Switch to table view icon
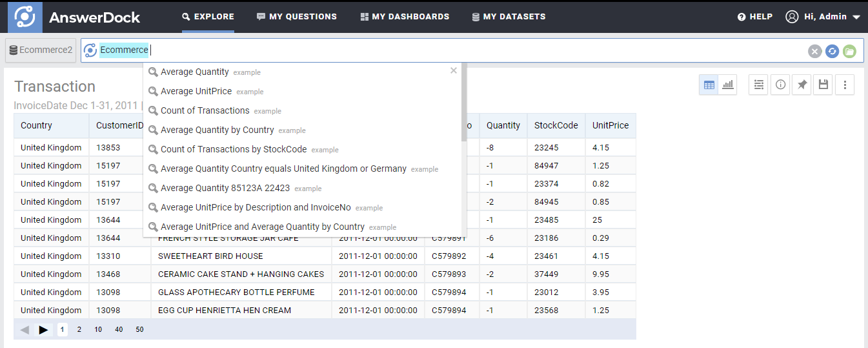 pyautogui.click(x=709, y=85)
